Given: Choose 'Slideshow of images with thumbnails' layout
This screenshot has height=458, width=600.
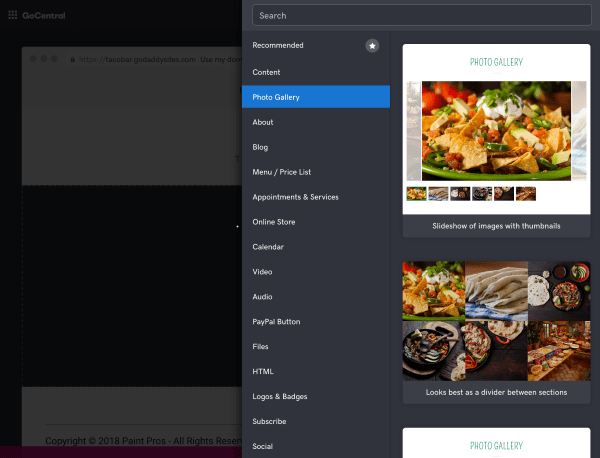Looking at the screenshot, I should [x=496, y=140].
